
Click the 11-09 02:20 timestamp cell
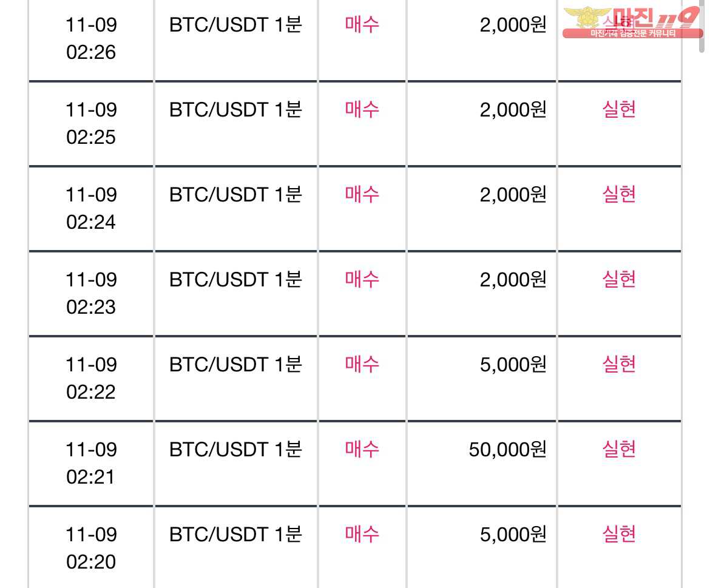click(x=91, y=548)
